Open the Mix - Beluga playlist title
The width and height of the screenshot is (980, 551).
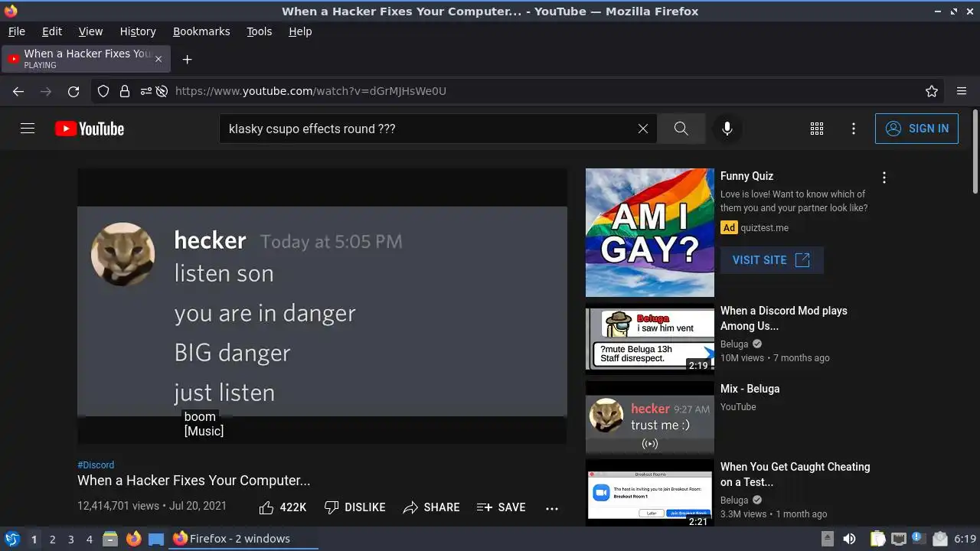[750, 389]
